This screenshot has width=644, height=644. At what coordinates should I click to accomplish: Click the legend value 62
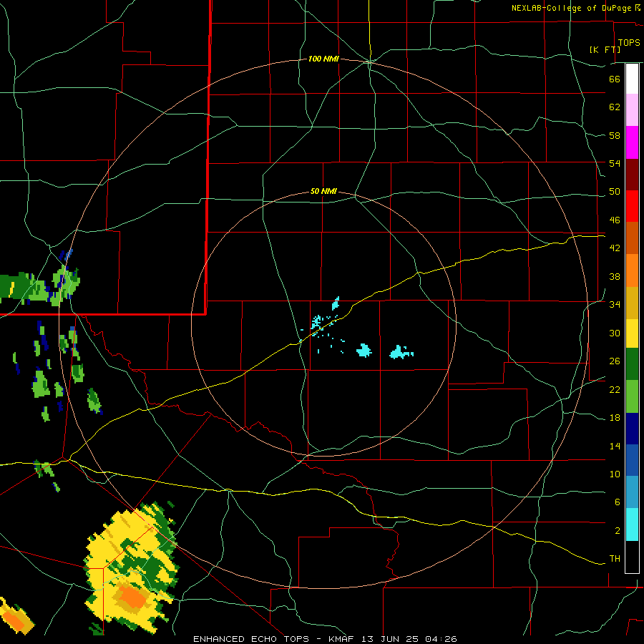[615, 107]
